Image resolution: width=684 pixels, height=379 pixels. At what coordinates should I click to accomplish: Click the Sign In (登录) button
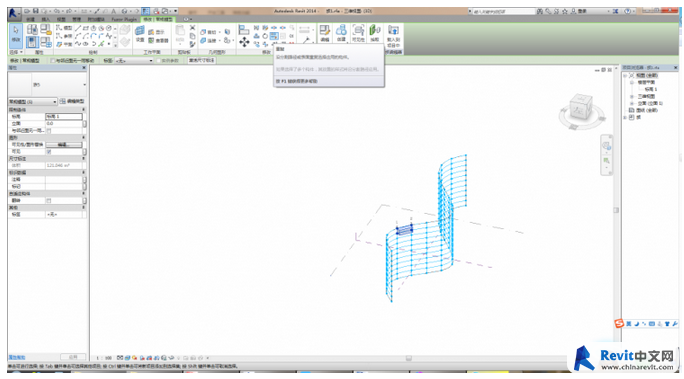tap(583, 11)
